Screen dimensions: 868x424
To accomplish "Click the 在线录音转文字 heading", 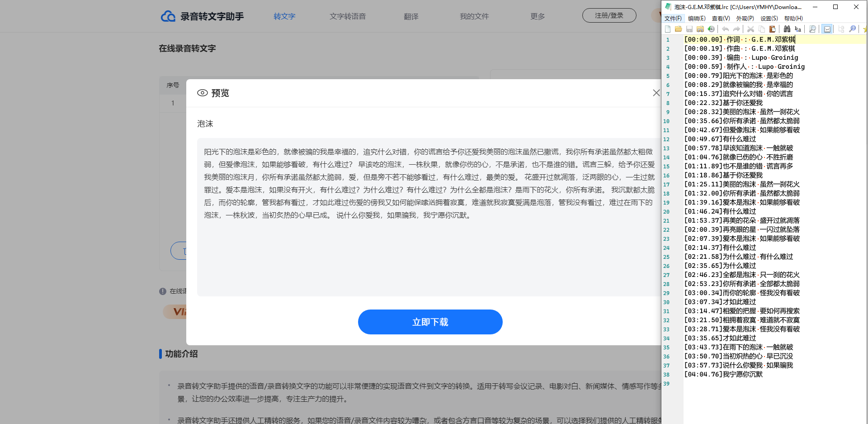I will pos(187,48).
